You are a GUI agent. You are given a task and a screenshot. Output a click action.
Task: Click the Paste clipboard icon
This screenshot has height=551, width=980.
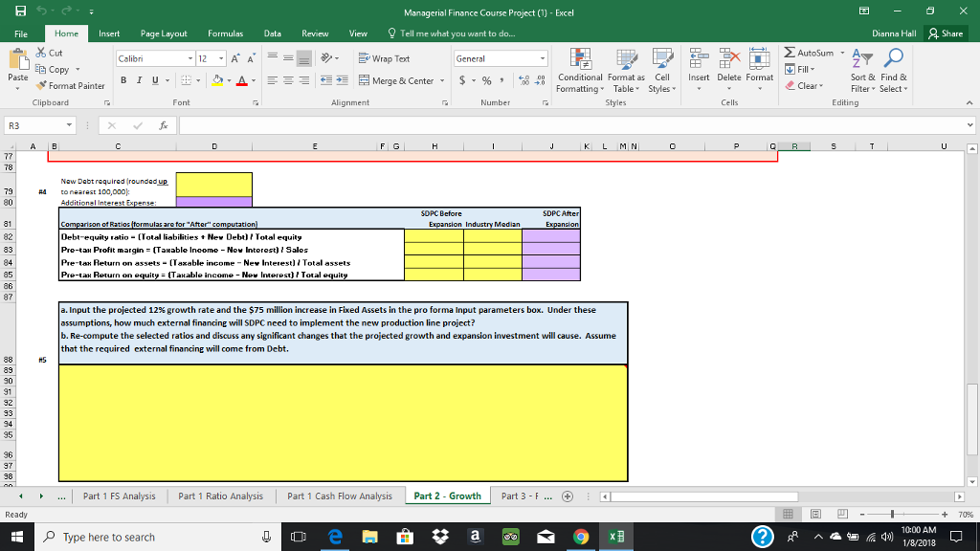point(18,60)
